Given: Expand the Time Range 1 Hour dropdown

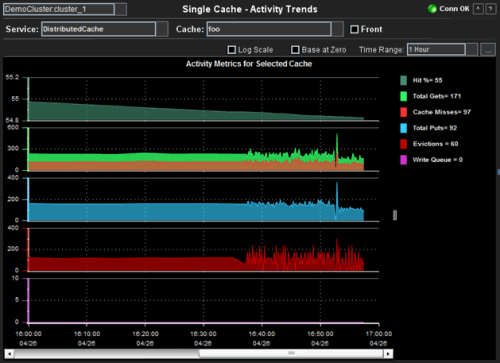Looking at the screenshot, I should pos(472,50).
